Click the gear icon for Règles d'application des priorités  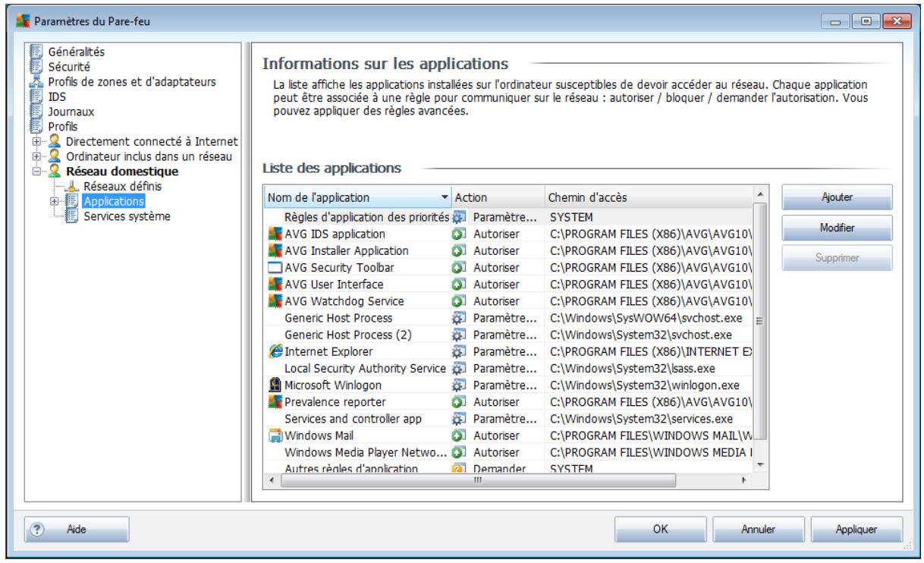[x=457, y=217]
